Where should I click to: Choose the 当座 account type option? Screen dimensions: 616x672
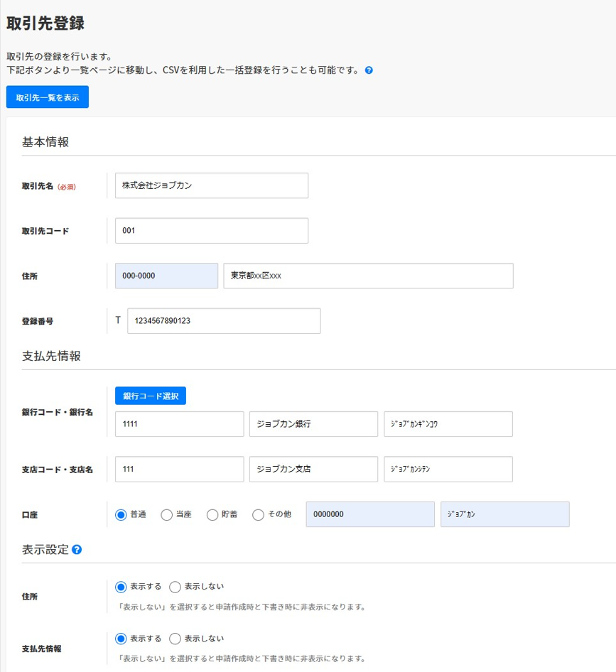(x=167, y=515)
